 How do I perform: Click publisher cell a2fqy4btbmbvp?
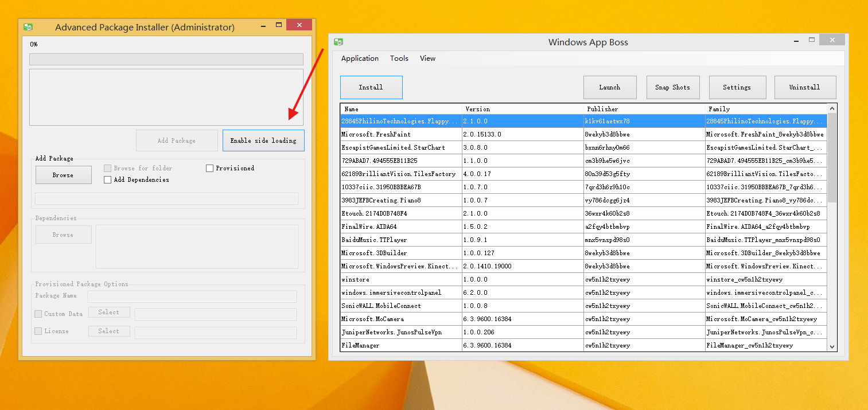coord(644,227)
